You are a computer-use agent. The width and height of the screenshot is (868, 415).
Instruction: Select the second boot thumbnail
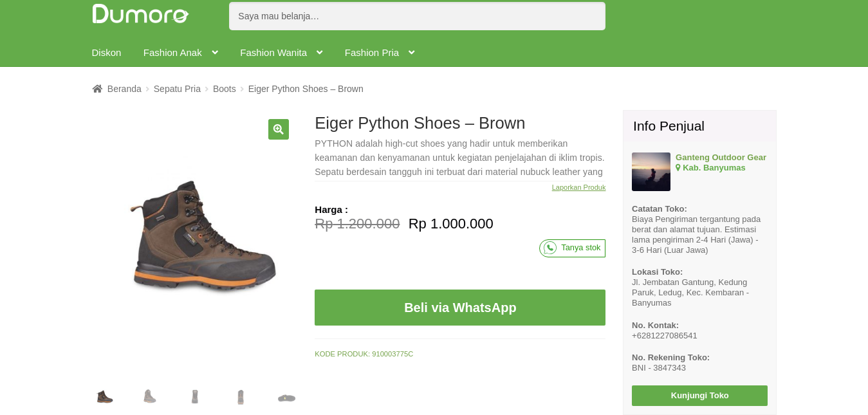[x=150, y=396]
